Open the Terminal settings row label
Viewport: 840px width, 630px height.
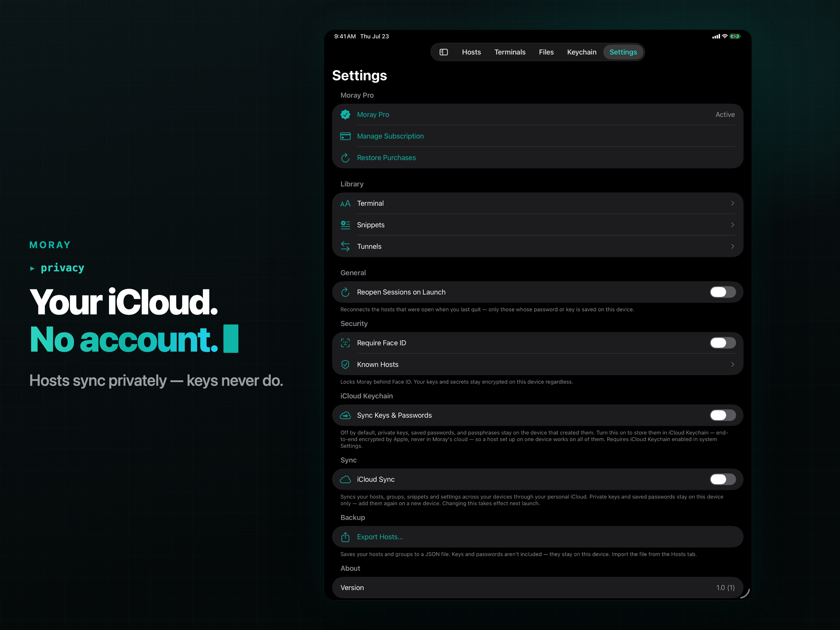point(370,204)
